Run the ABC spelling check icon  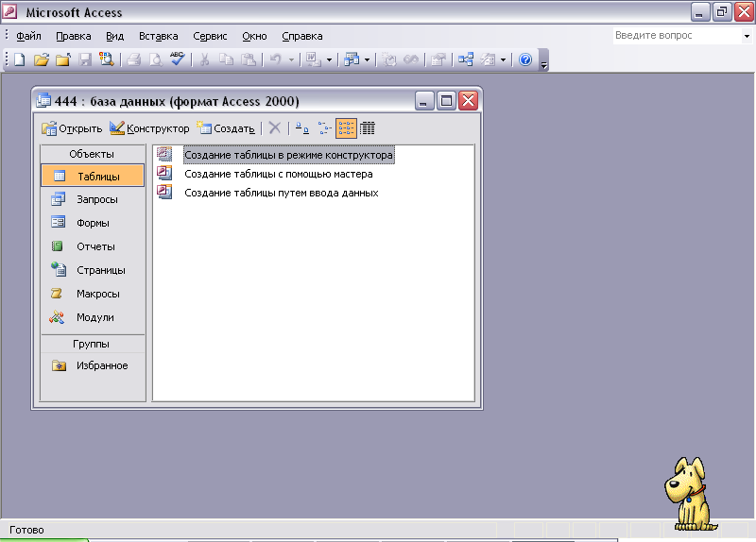[177, 59]
